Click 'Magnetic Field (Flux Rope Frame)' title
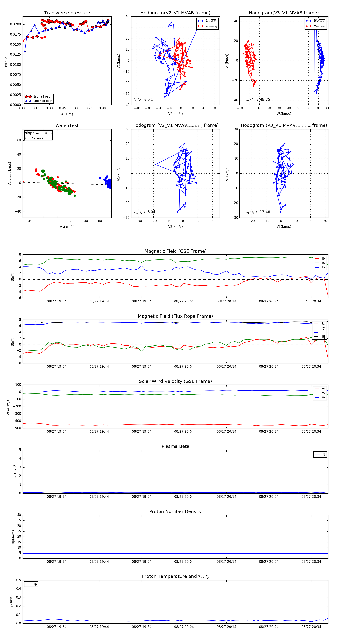Screen dimensions: 351x644 point(175,316)
